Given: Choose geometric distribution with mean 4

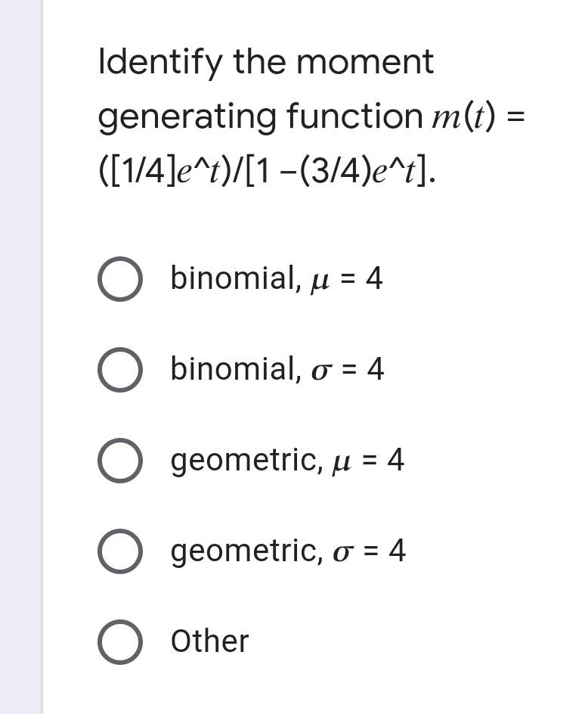Looking at the screenshot, I should (287, 461).
